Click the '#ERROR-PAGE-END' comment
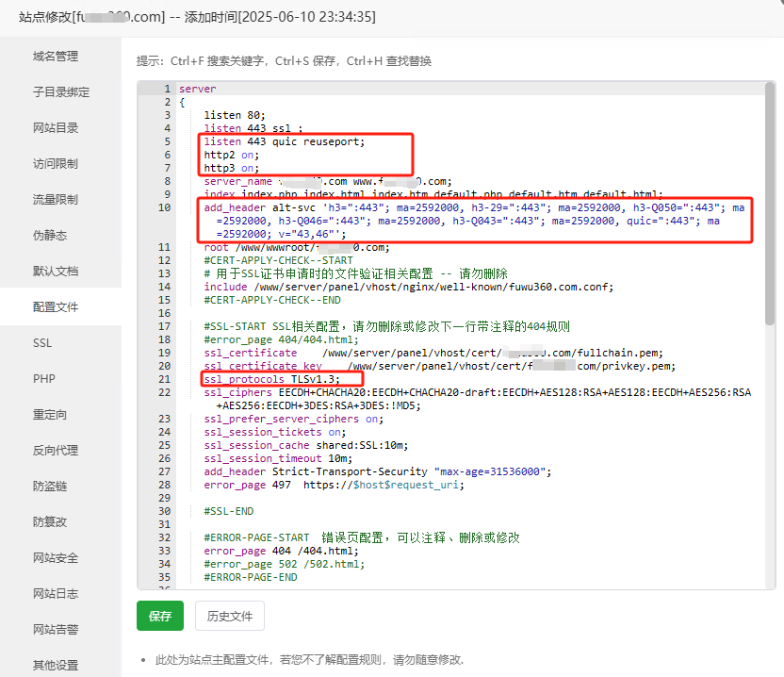784x677 pixels. point(250,577)
